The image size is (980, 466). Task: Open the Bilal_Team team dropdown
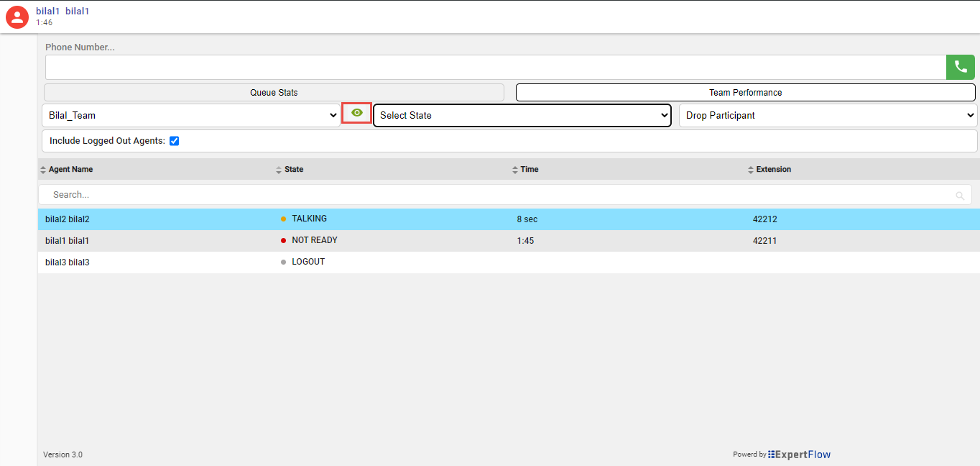190,115
